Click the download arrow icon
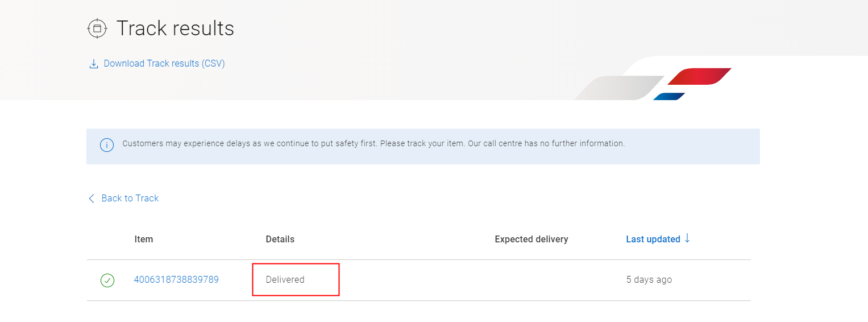Viewport: 868px width, 322px height. (94, 64)
